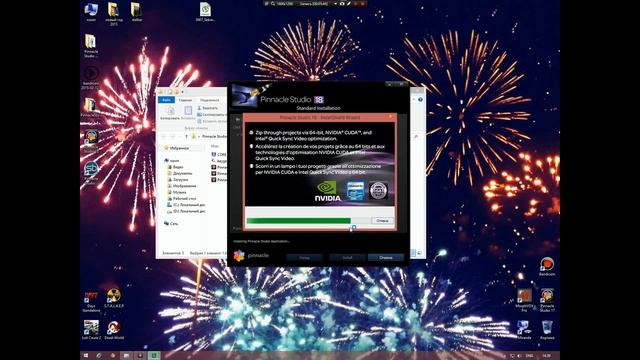
Task: Click the Windows Start button
Action: pyautogui.click(x=86, y=356)
